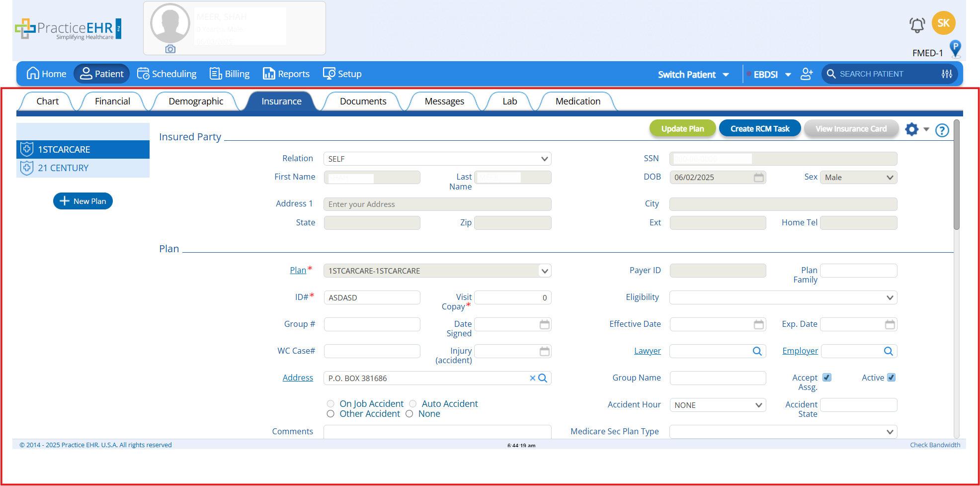Open advanced search filter sliders icon
This screenshot has height=486, width=980.
pos(947,74)
